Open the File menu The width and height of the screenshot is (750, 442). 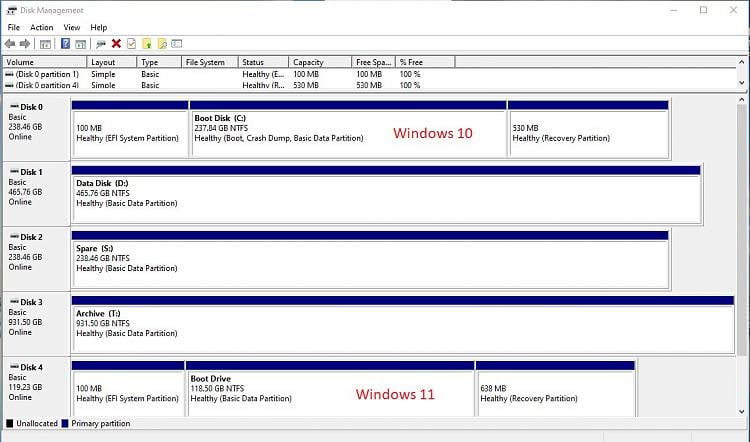point(13,27)
